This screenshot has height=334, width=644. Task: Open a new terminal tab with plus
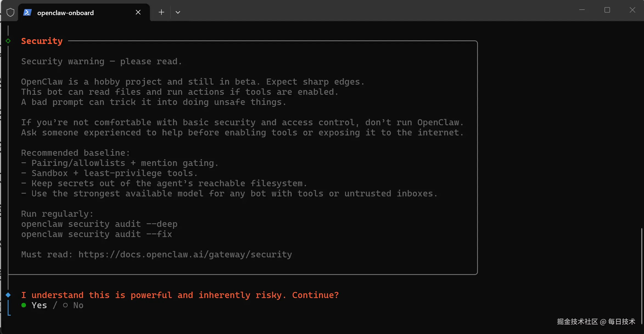click(x=161, y=12)
